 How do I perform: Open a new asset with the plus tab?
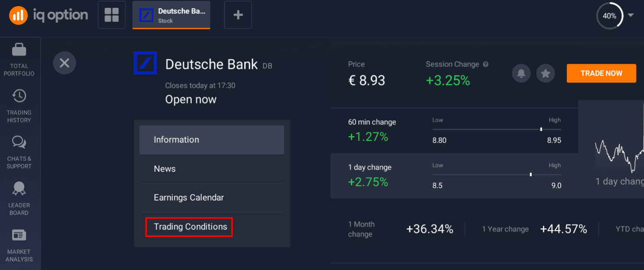pos(238,14)
